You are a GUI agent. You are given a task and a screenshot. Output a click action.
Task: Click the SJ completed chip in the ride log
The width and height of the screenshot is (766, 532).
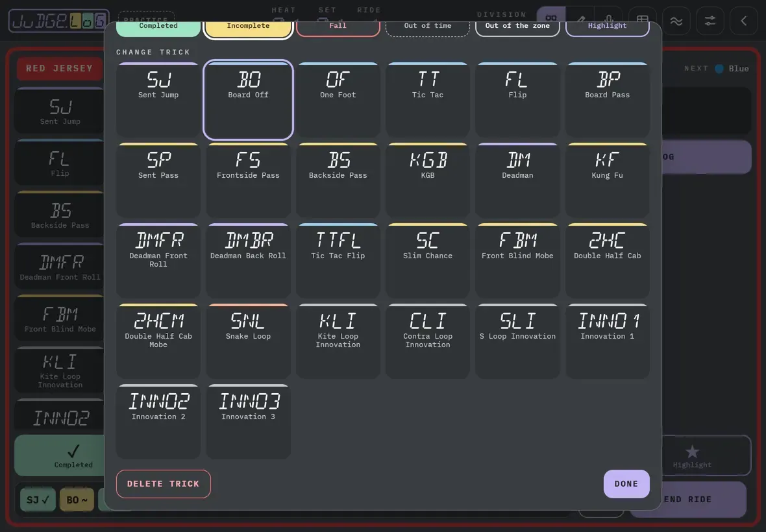pos(38,500)
